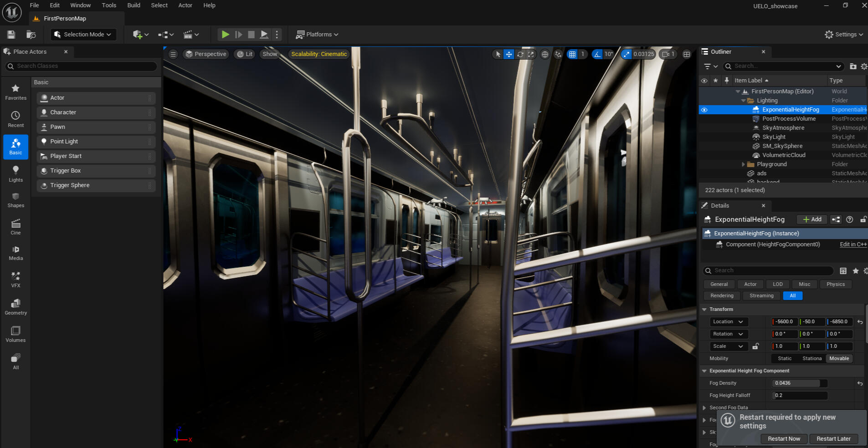This screenshot has height=448, width=868.
Task: Toggle visibility of the ExponentialHeightFog actor
Action: 704,110
